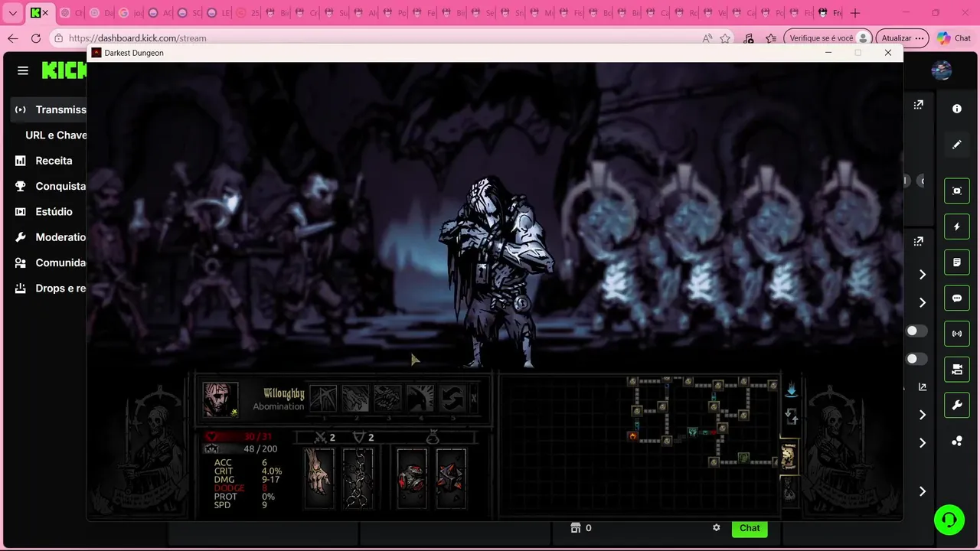
Task: Toggle the upper switch in Kick panel
Action: [916, 331]
